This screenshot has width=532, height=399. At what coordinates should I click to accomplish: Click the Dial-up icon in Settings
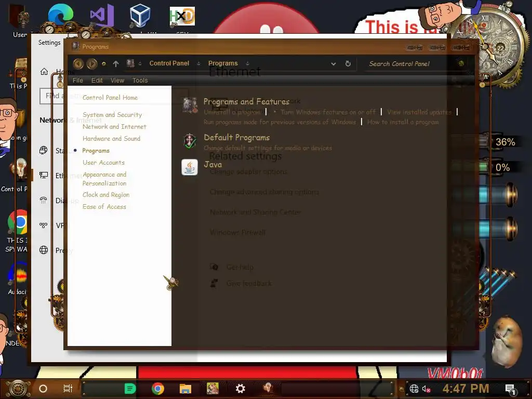point(44,200)
